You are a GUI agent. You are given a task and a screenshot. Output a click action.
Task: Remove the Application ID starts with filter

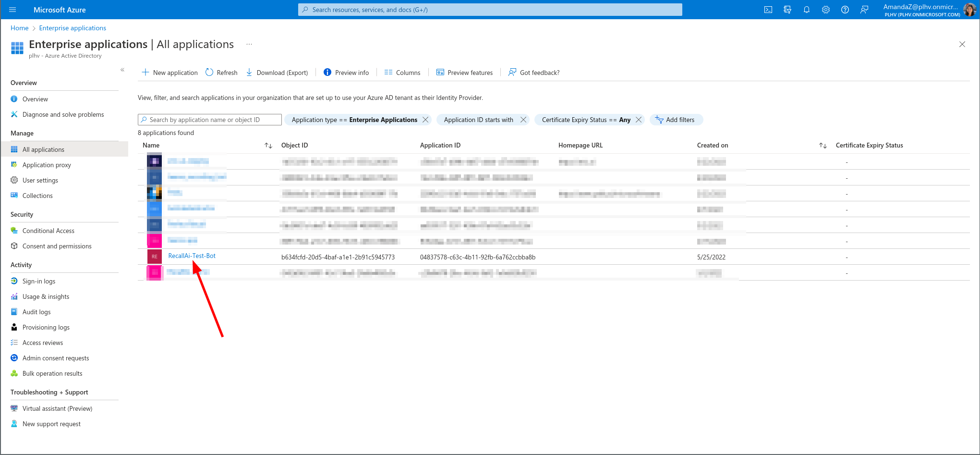(x=523, y=120)
